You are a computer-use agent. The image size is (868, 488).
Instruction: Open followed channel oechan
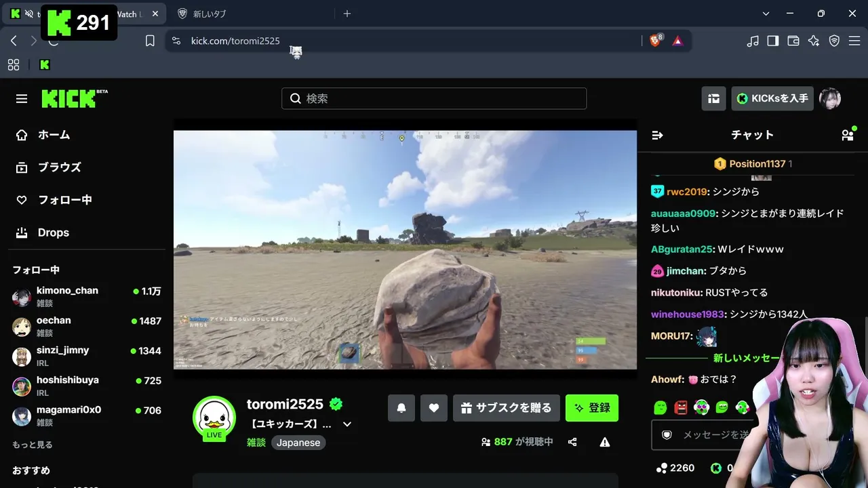coord(87,327)
